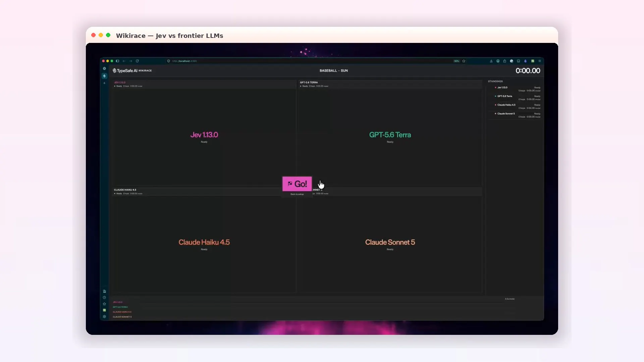The image size is (644, 362).
Task: Click the Claude Haiku 4.5 pane title
Action: [204, 242]
